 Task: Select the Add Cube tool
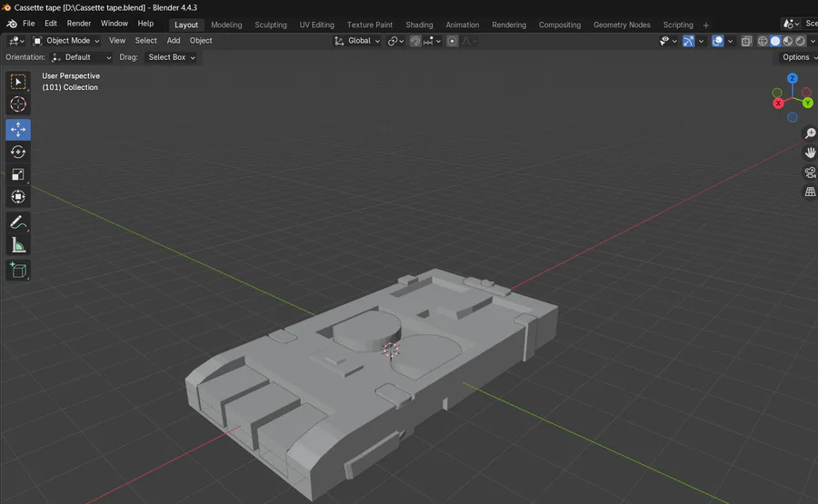[18, 271]
